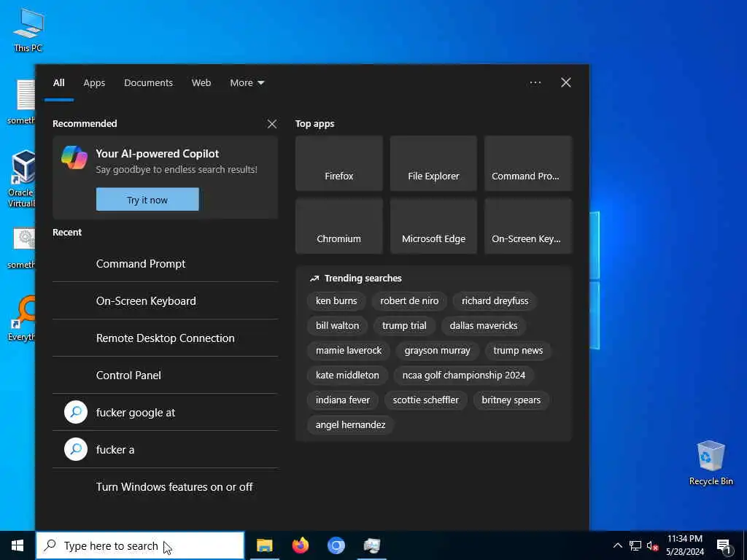Search trending ncaa golf championship 2024
The height and width of the screenshot is (560, 747).
(x=463, y=376)
